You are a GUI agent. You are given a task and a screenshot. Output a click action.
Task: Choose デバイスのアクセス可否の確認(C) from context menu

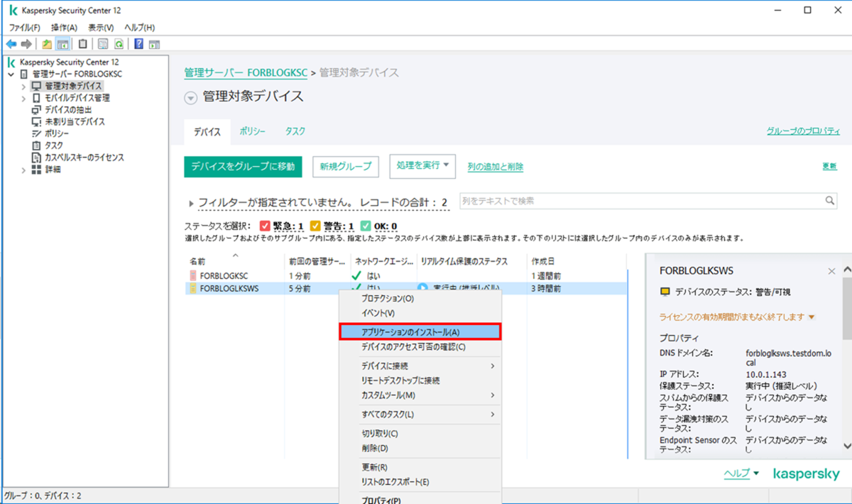(x=421, y=347)
